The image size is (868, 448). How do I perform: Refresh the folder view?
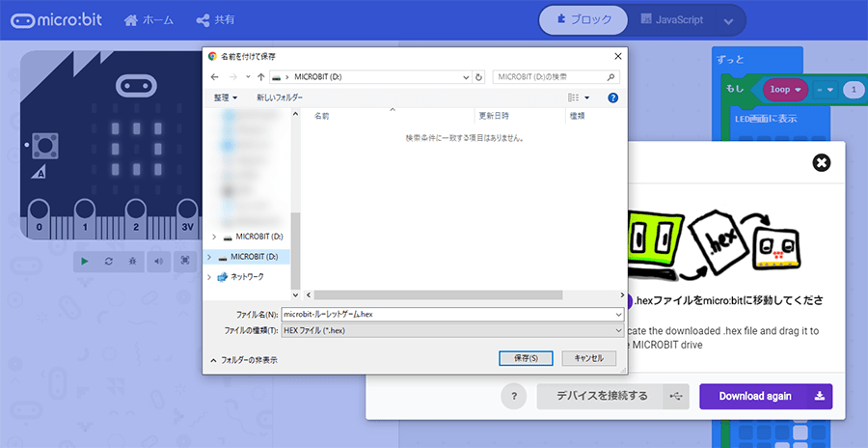[479, 77]
